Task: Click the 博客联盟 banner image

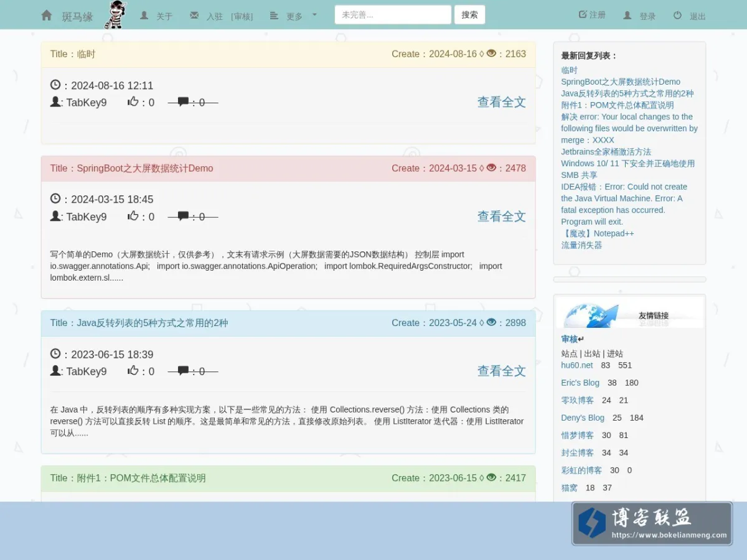Action: tap(652, 524)
